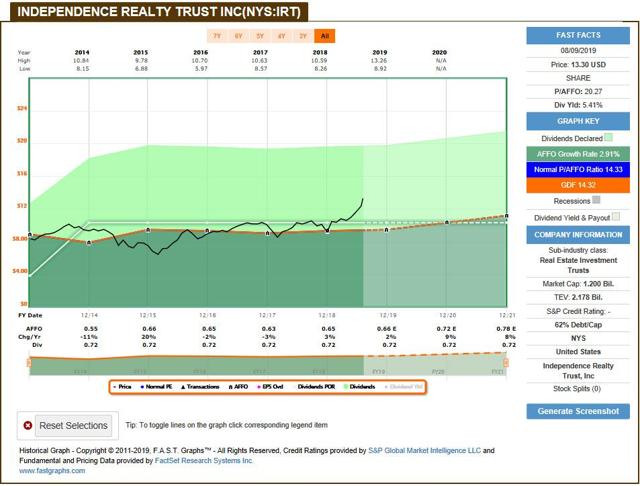
Task: Toggle the Normal PE legend item
Action: coord(156,387)
